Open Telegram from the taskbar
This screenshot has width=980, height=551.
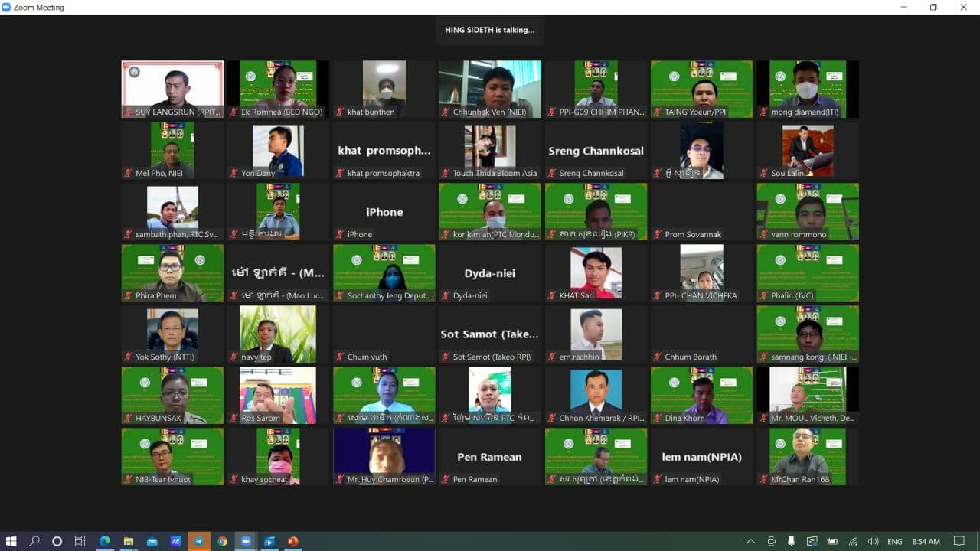click(199, 541)
